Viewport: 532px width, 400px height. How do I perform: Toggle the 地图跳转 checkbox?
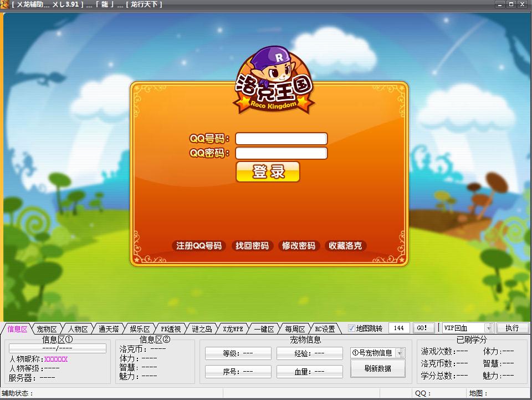(x=351, y=328)
